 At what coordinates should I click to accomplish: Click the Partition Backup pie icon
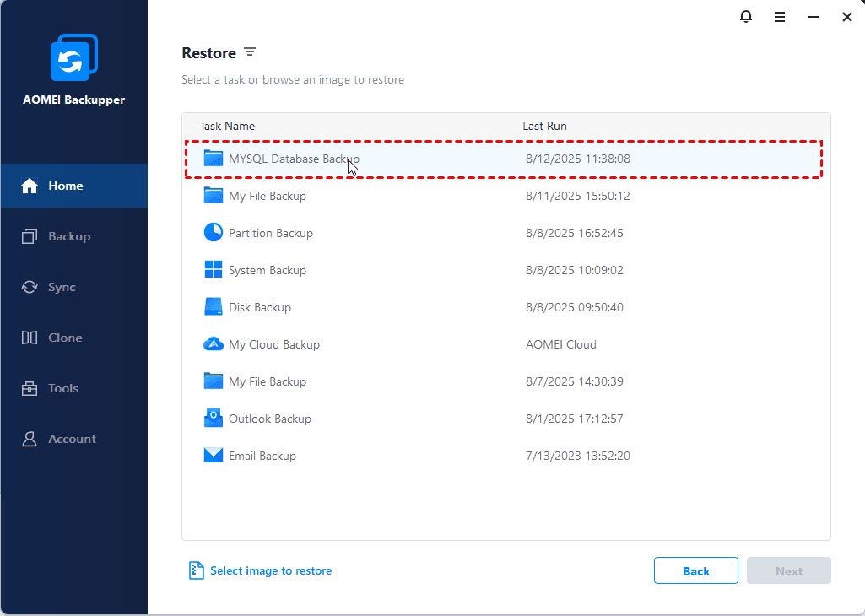(214, 233)
